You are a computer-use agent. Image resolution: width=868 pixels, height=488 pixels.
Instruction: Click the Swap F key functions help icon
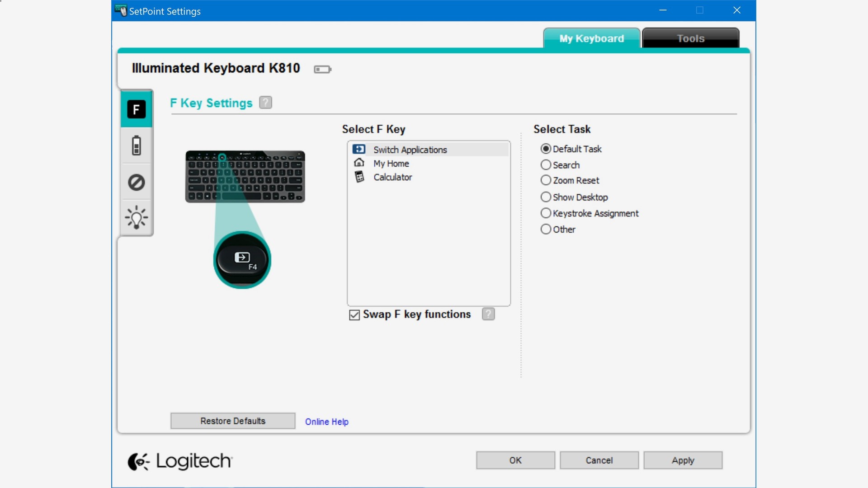[488, 314]
